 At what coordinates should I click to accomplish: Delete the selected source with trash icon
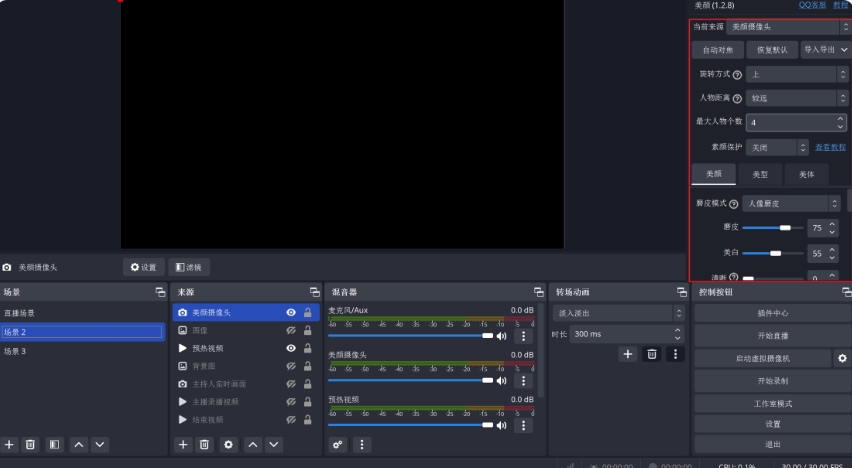[x=205, y=444]
